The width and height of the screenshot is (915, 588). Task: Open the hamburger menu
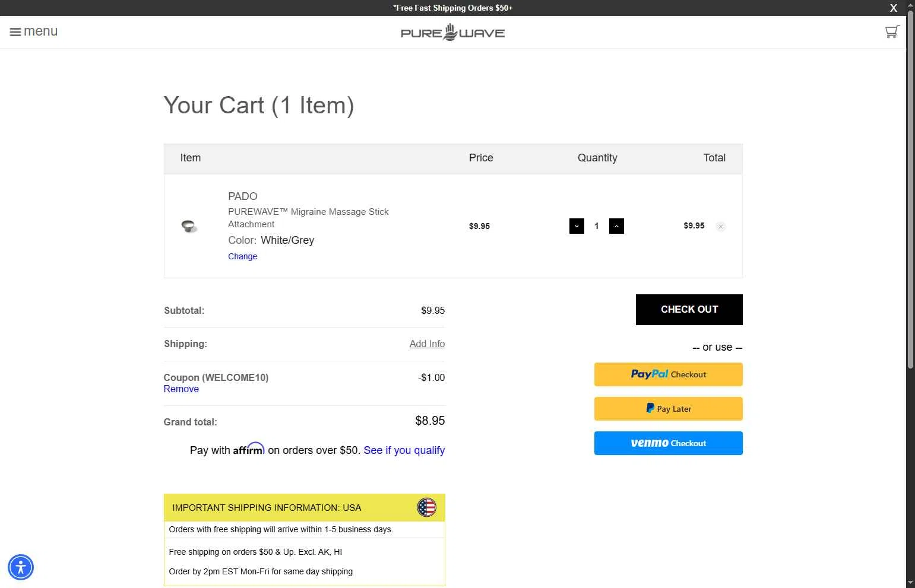tap(34, 31)
